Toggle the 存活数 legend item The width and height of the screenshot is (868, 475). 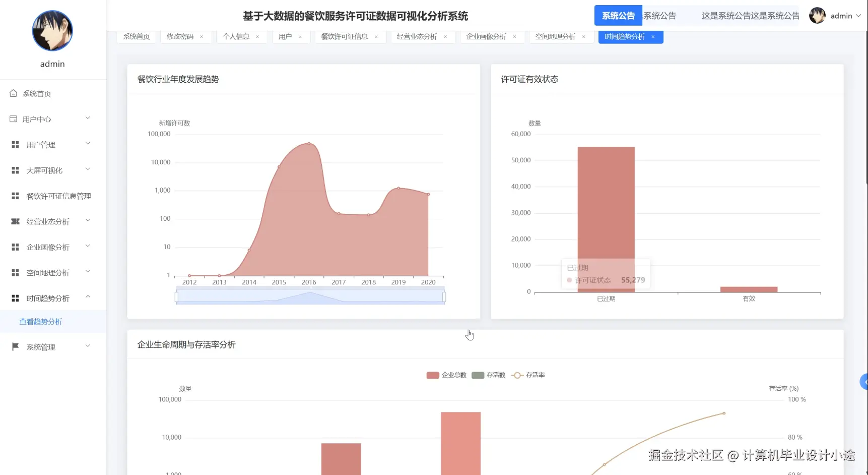488,375
